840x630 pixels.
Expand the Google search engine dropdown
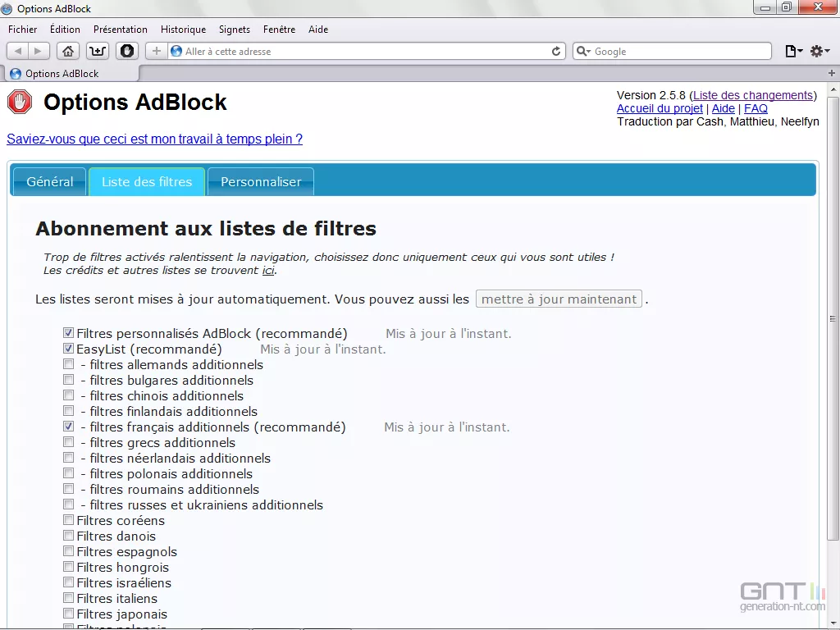click(x=583, y=51)
